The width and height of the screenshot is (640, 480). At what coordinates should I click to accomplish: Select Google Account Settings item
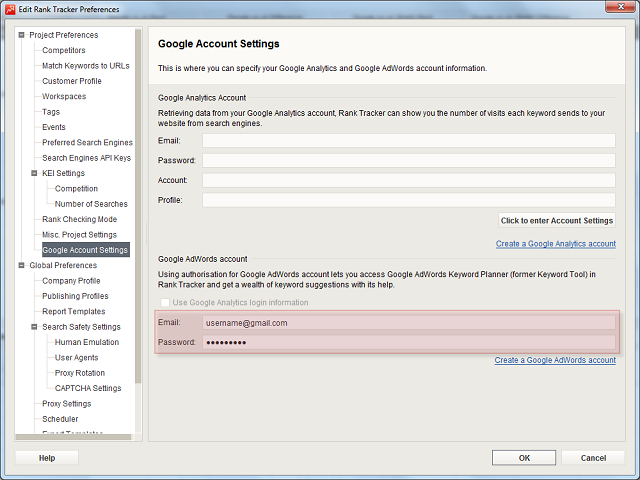point(86,250)
